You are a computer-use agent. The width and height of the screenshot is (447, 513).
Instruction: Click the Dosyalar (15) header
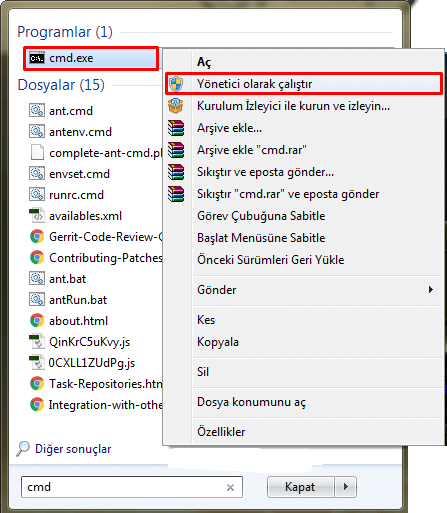coord(61,85)
